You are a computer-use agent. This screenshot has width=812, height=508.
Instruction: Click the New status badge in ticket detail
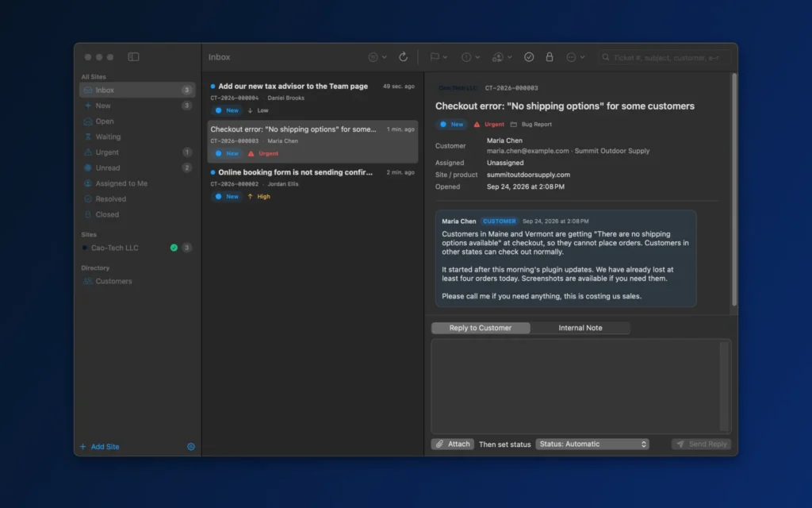pyautogui.click(x=452, y=125)
